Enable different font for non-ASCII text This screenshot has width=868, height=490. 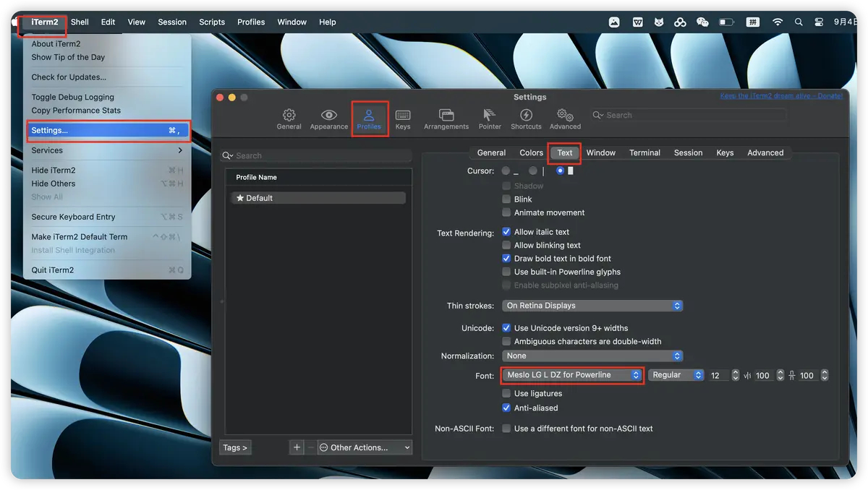tap(506, 429)
